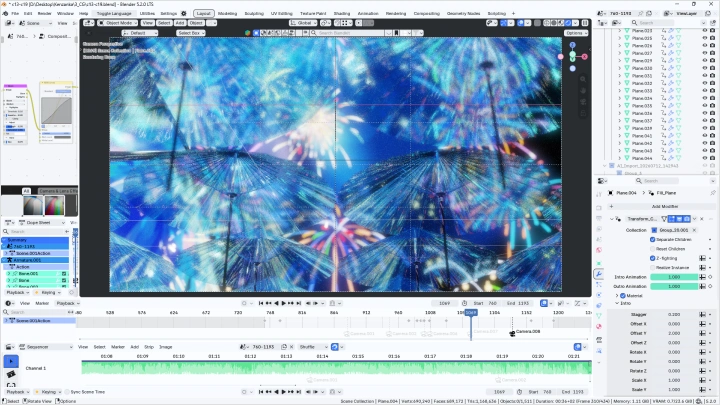720x405 pixels.
Task: Remove Group_35.001 from Collection field
Action: pos(694,230)
